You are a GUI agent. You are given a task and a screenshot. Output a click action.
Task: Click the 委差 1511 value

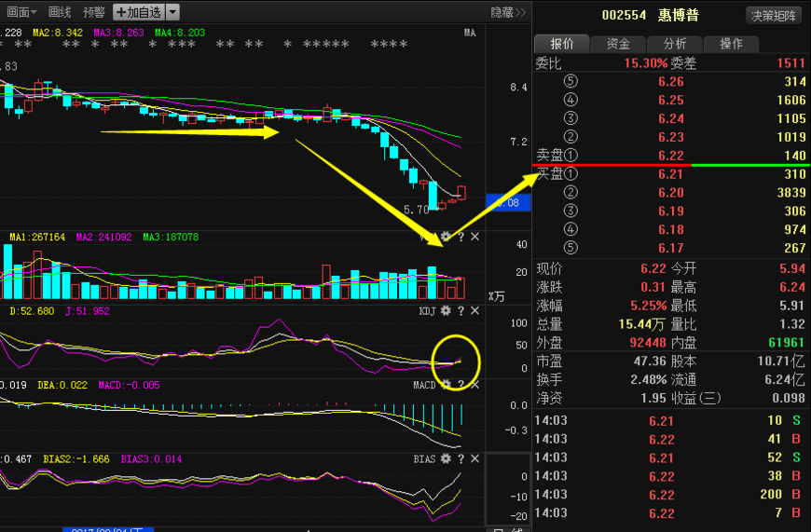(x=790, y=63)
